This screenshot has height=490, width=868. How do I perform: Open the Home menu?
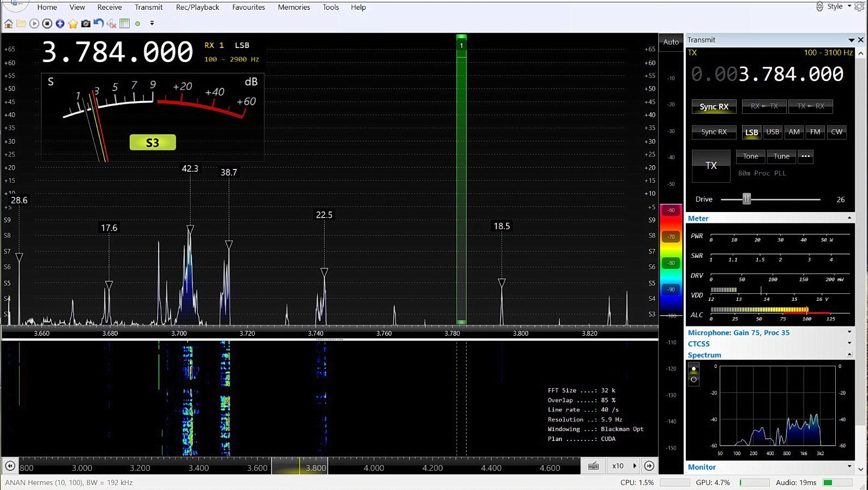click(x=47, y=7)
